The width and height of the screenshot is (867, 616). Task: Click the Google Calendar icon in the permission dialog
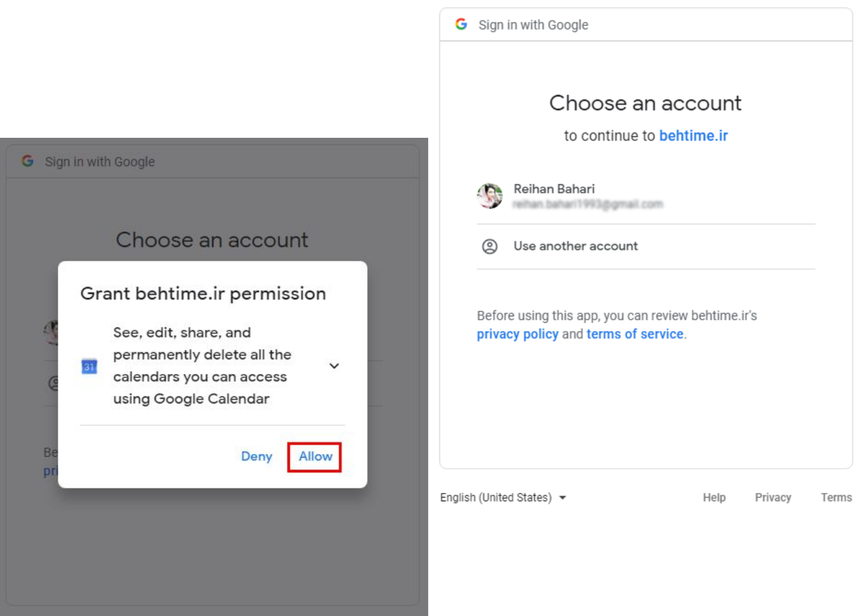point(89,366)
